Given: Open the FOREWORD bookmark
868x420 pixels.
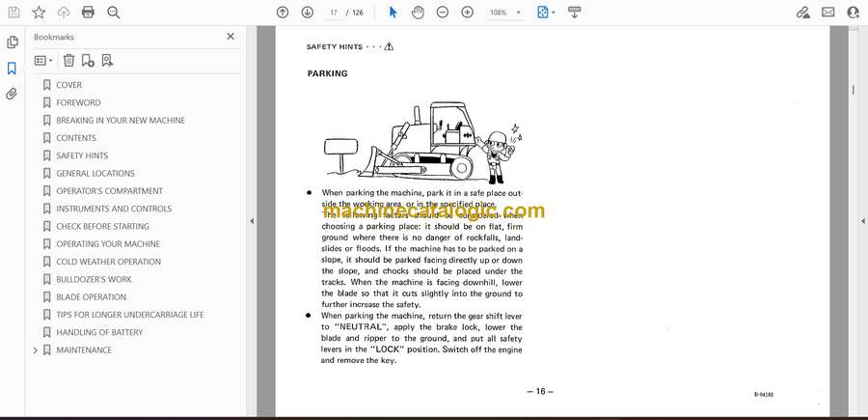Looking at the screenshot, I should coord(79,102).
